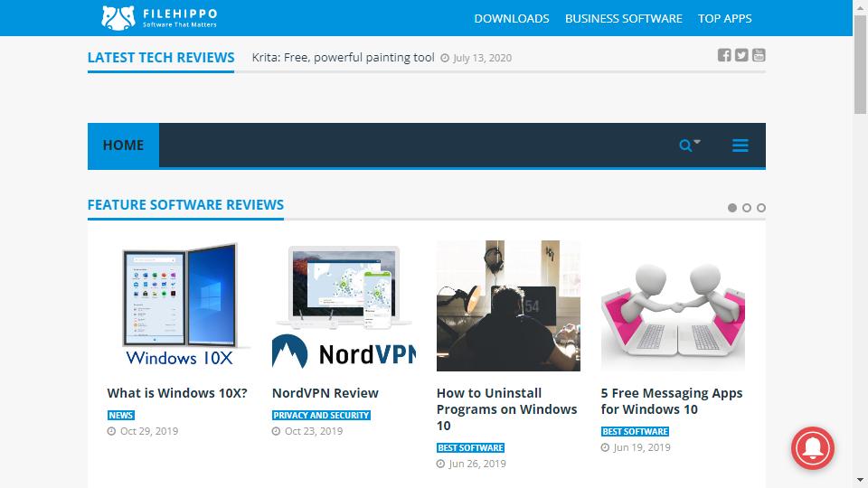Click the 'Oct 23, 2019' date
868x488 pixels.
click(x=314, y=431)
